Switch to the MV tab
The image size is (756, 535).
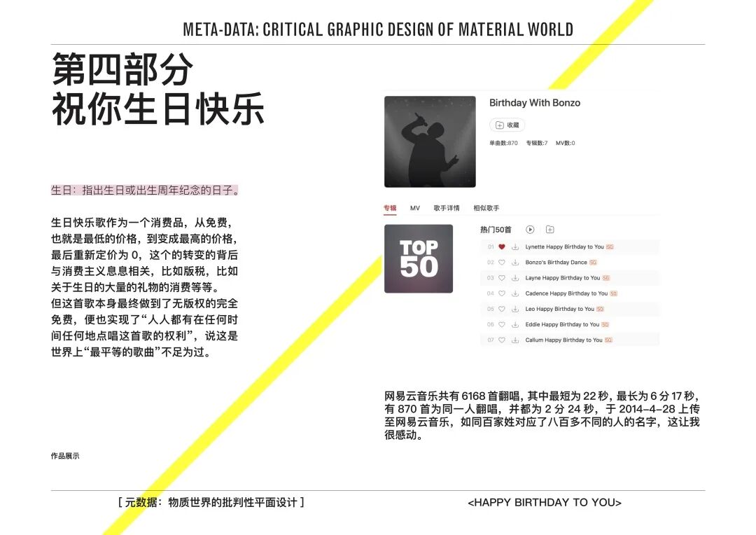pos(414,208)
